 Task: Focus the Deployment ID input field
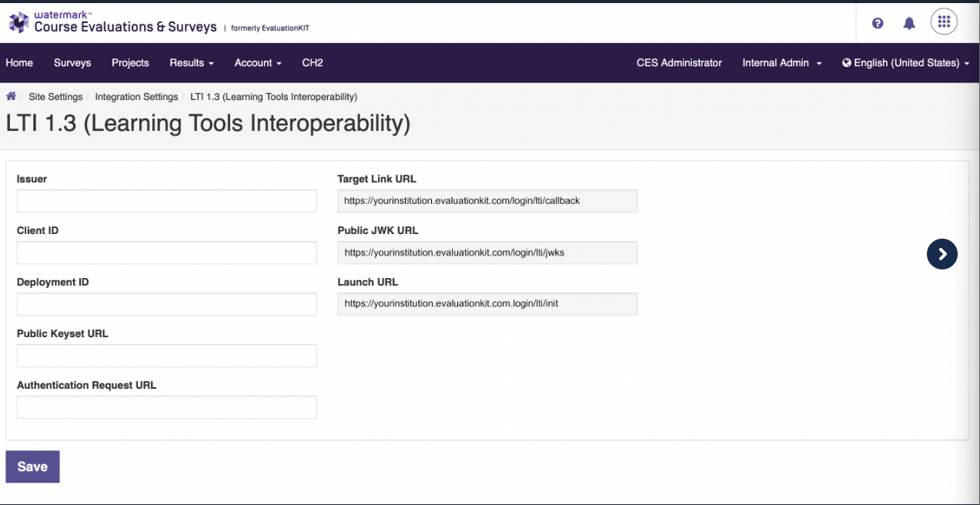[x=166, y=304]
